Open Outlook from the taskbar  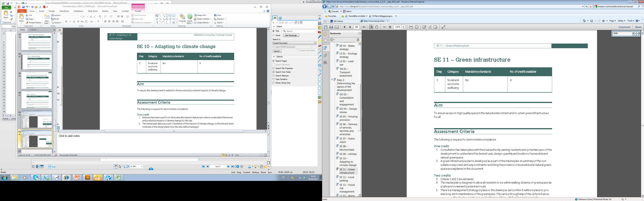pos(97,178)
